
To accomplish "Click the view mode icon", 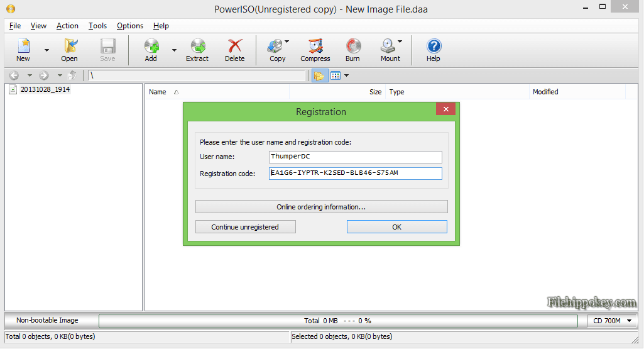I will click(x=336, y=75).
